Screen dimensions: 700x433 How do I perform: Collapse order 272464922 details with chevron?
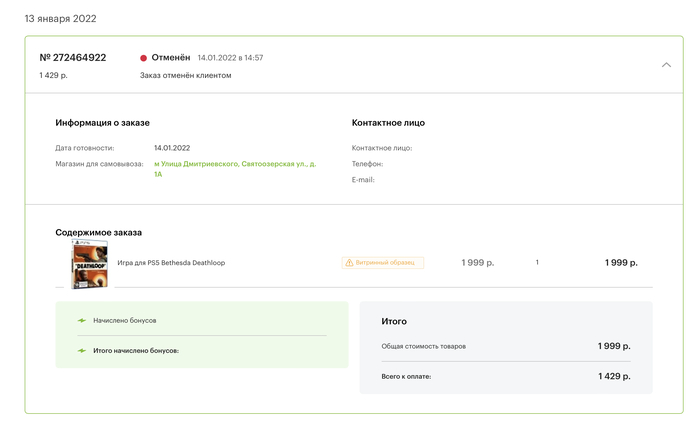667,65
